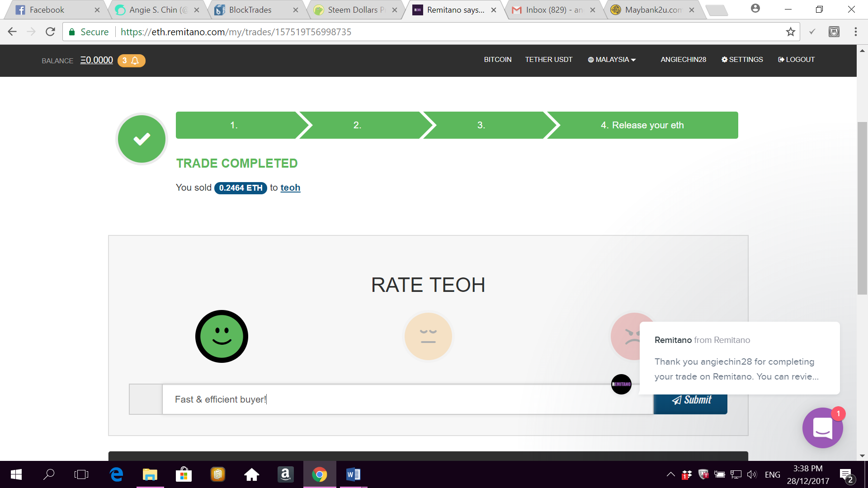Open SETTINGS in the navbar
The width and height of the screenshot is (868, 488).
click(742, 60)
